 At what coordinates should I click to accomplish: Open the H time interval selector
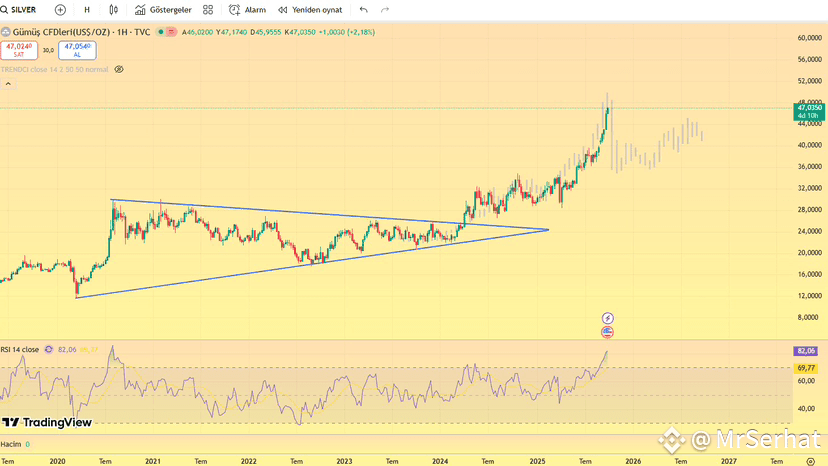[87, 10]
